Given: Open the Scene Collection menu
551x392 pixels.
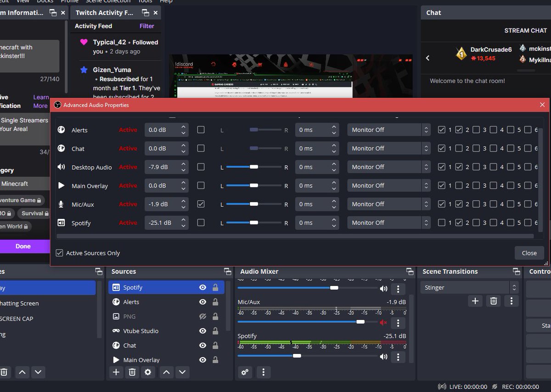Looking at the screenshot, I should coord(108,1).
